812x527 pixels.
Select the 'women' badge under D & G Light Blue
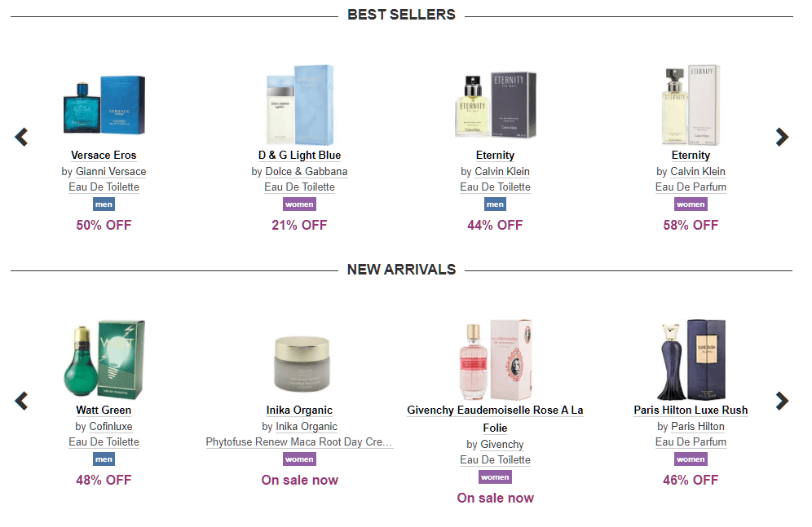tap(299, 204)
